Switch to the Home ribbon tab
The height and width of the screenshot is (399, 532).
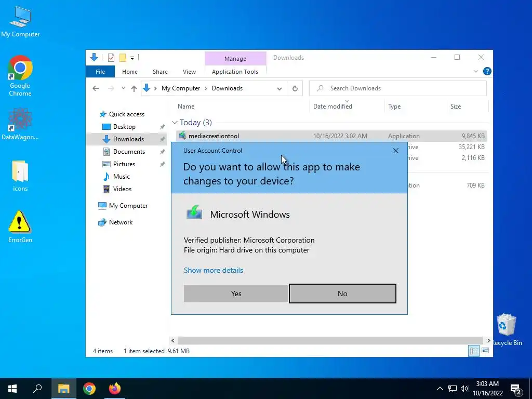(x=129, y=72)
